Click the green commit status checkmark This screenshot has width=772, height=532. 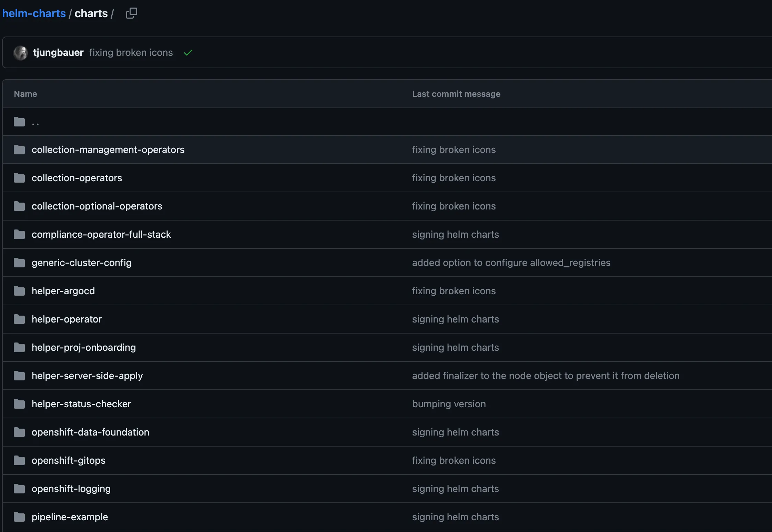click(188, 52)
